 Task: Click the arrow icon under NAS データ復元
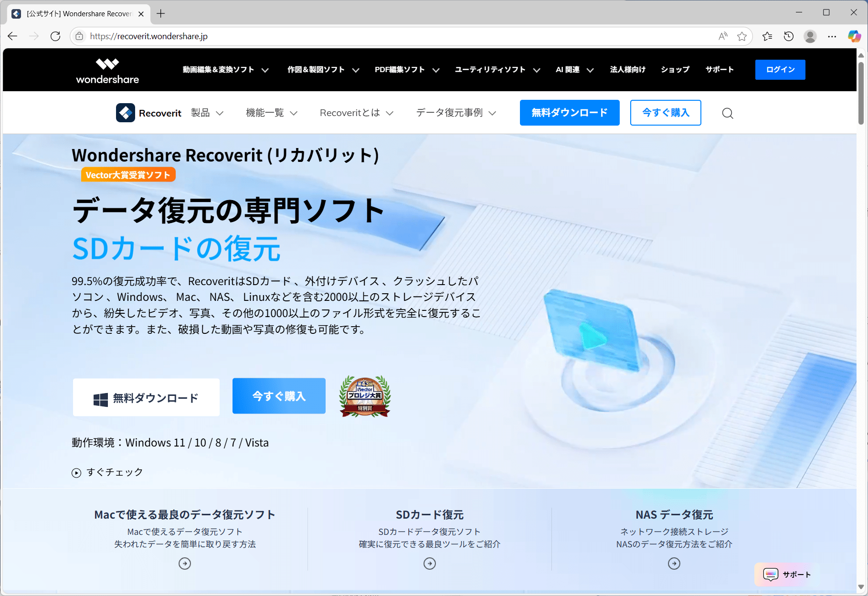(674, 564)
